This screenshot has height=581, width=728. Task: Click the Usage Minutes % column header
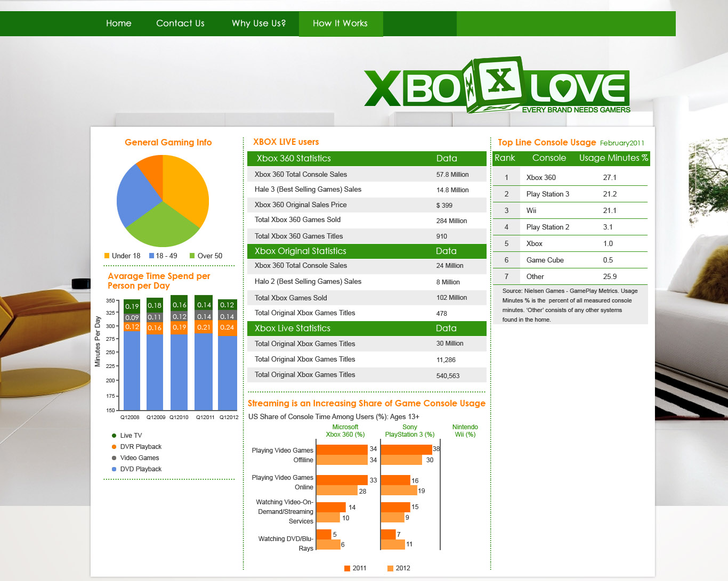[613, 158]
